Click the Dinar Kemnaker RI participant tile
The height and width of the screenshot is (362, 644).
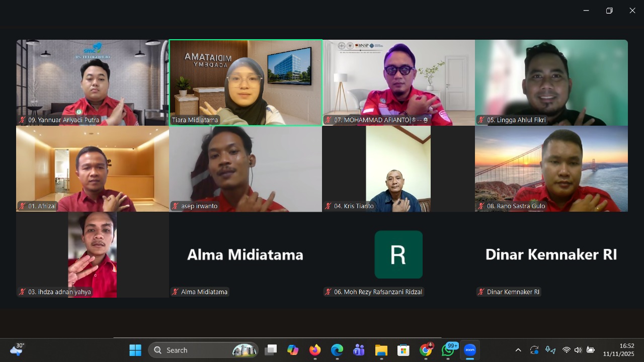(551, 254)
